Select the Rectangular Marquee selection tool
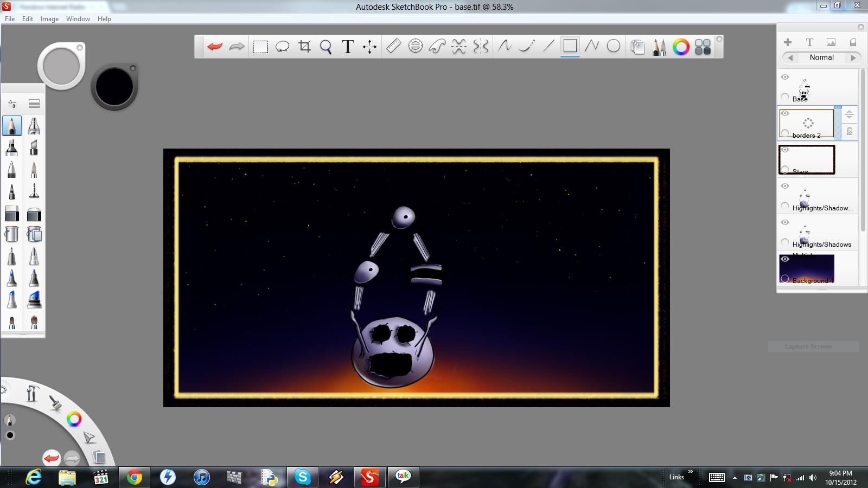The image size is (868, 488). pyautogui.click(x=260, y=47)
